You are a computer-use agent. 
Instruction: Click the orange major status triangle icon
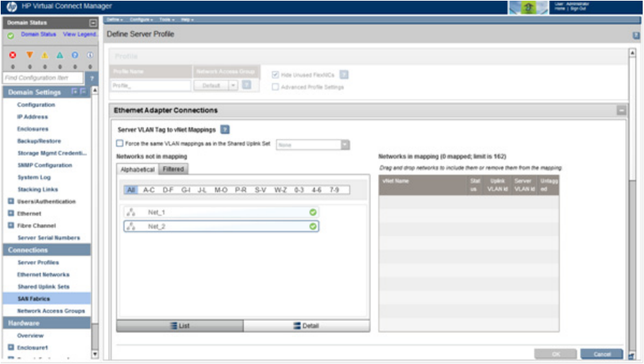point(30,55)
